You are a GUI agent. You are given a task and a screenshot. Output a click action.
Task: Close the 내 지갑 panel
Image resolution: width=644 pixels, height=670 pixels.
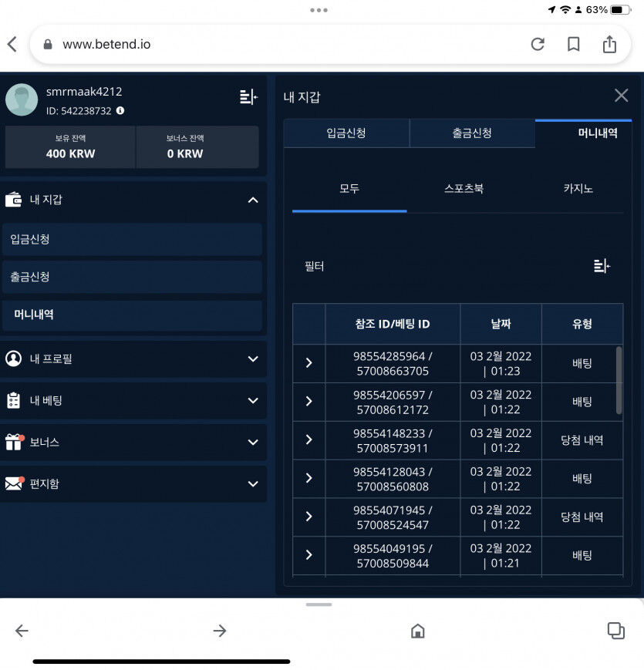coord(621,96)
